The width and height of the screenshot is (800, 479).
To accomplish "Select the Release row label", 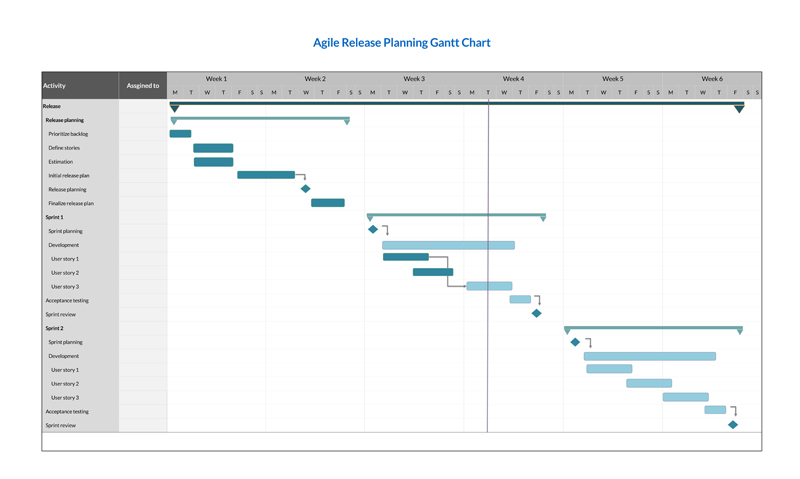I will coord(52,106).
